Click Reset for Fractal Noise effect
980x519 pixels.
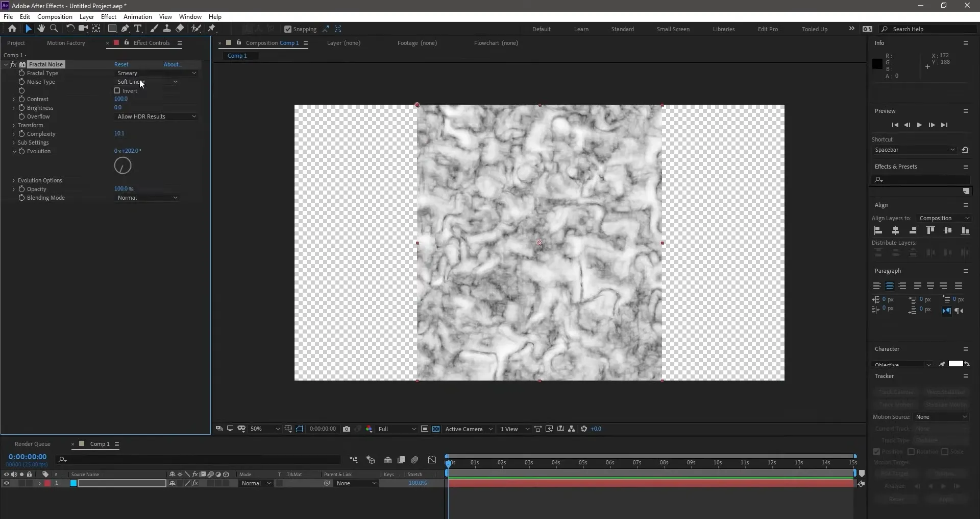pyautogui.click(x=121, y=64)
